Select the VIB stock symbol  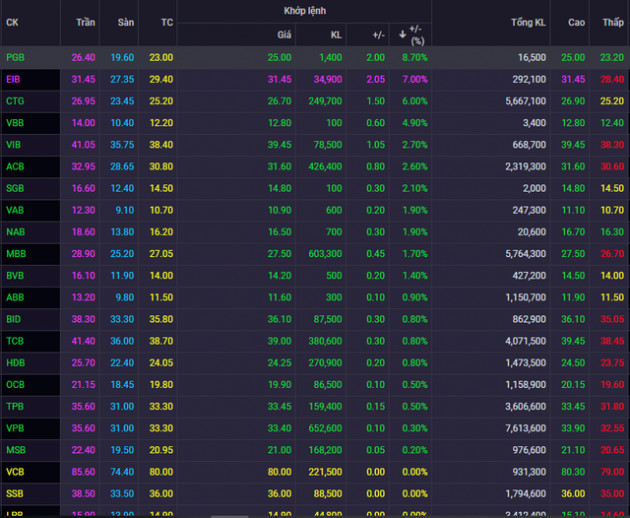pyautogui.click(x=13, y=145)
